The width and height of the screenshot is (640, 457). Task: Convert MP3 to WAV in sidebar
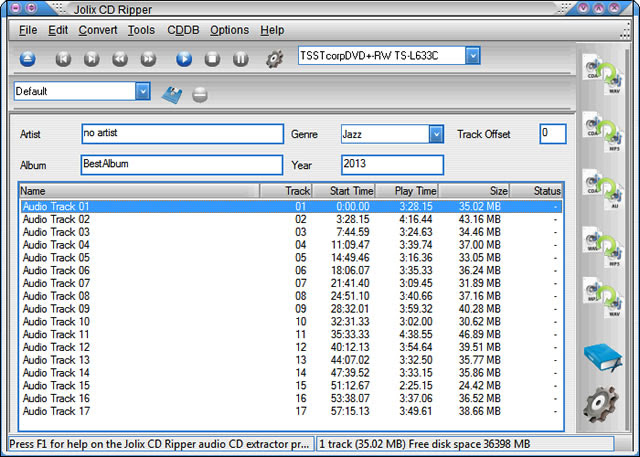603,297
